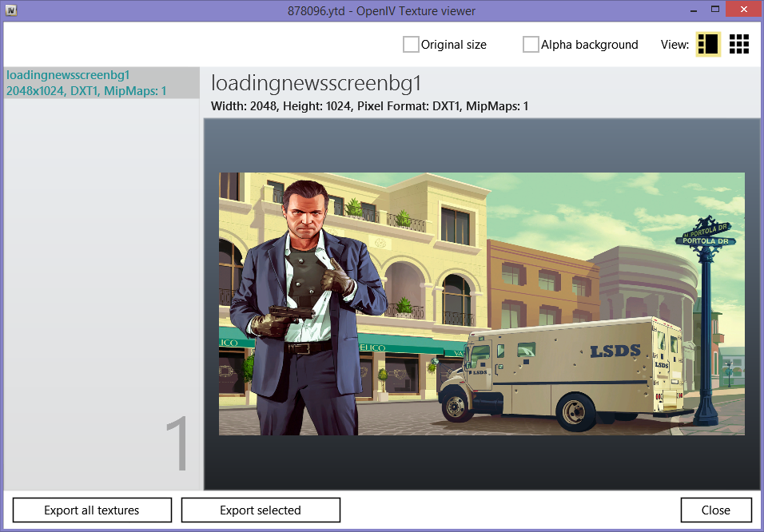Close window with red title bar X
This screenshot has width=764, height=532.
(743, 10)
